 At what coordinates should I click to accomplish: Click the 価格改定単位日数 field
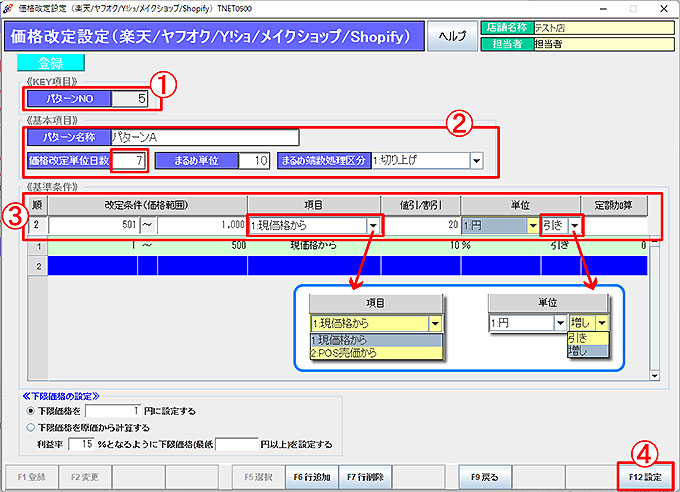click(x=130, y=160)
